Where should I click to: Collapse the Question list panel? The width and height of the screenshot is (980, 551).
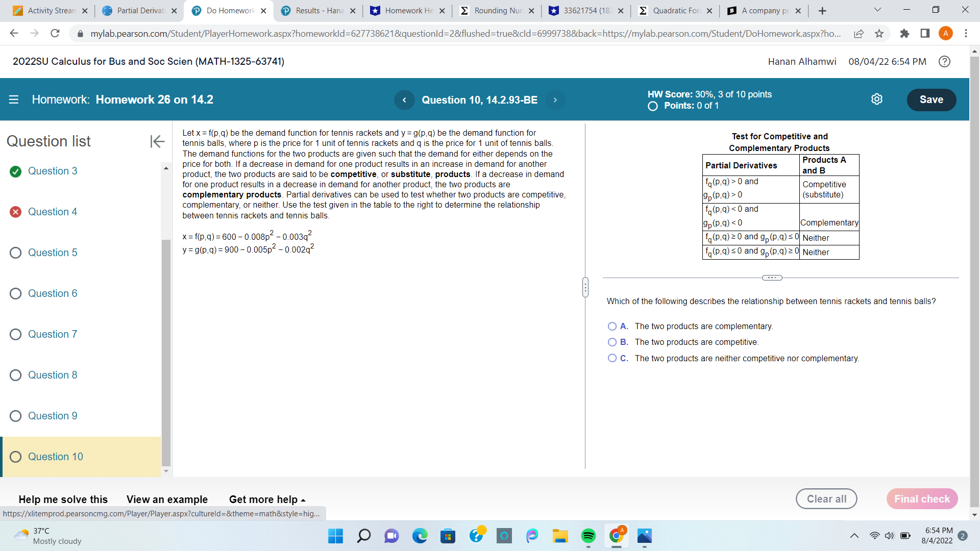(157, 141)
